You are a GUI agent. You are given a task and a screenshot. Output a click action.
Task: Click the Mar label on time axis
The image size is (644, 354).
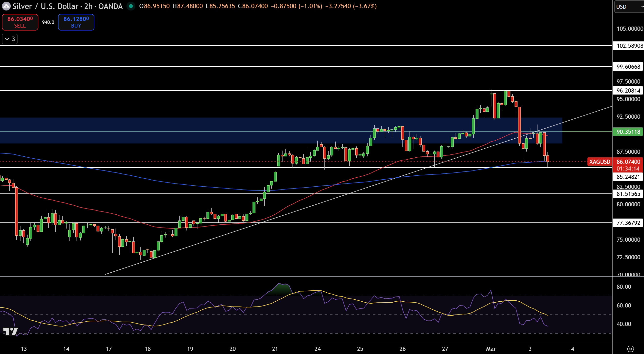[x=491, y=349]
